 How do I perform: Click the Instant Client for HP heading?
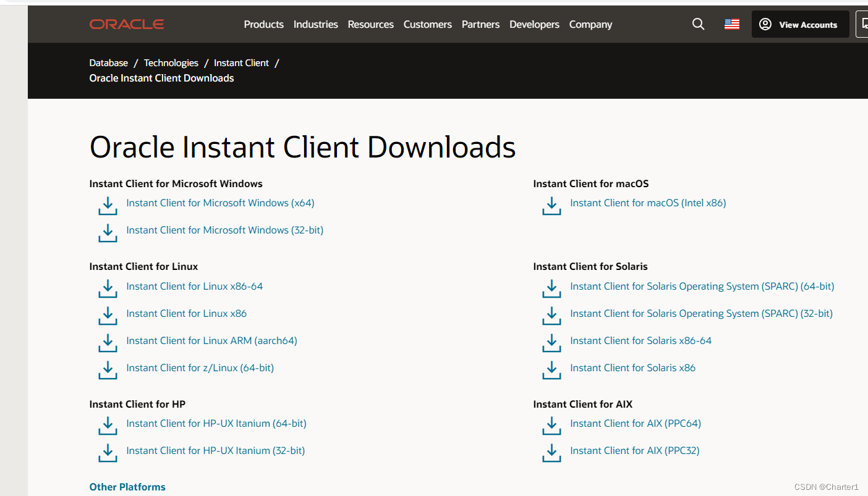coord(137,404)
